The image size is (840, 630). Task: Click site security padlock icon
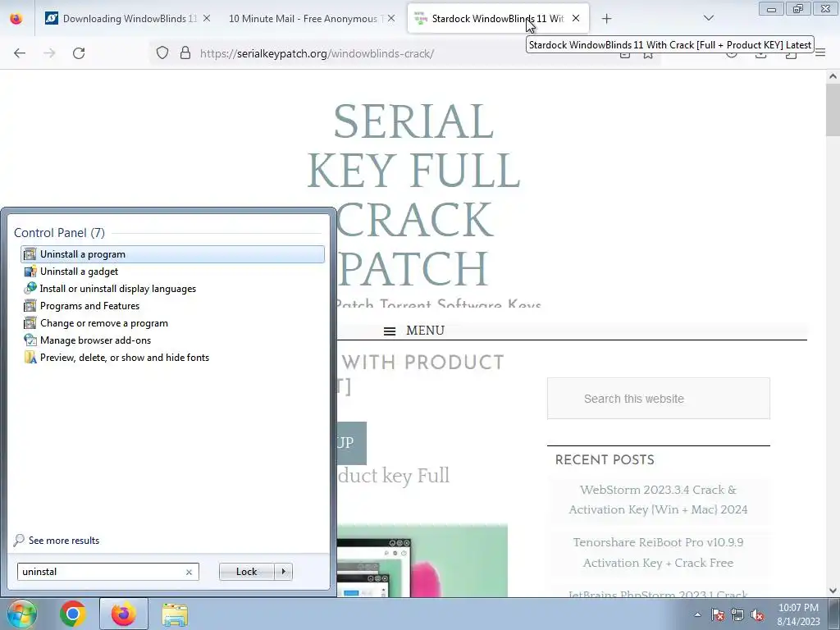pos(185,53)
